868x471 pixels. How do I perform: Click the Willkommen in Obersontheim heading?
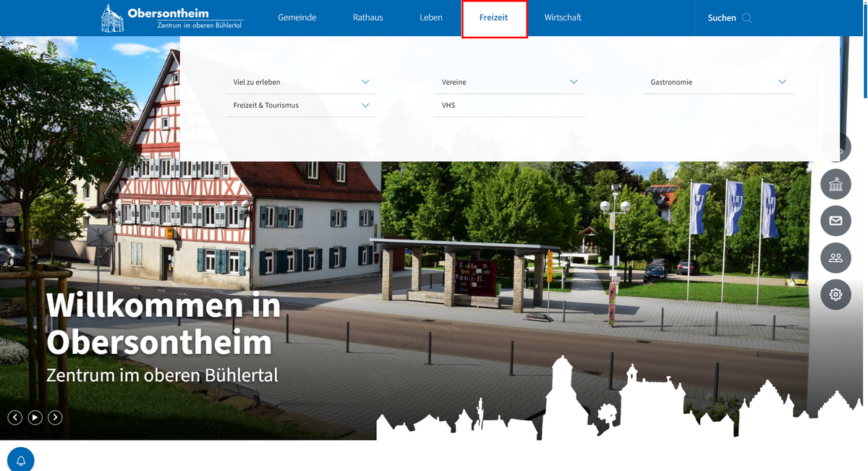pos(163,323)
